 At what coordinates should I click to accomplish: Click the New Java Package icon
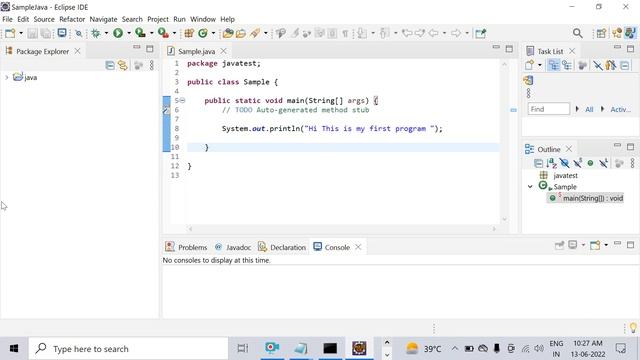coord(189,33)
